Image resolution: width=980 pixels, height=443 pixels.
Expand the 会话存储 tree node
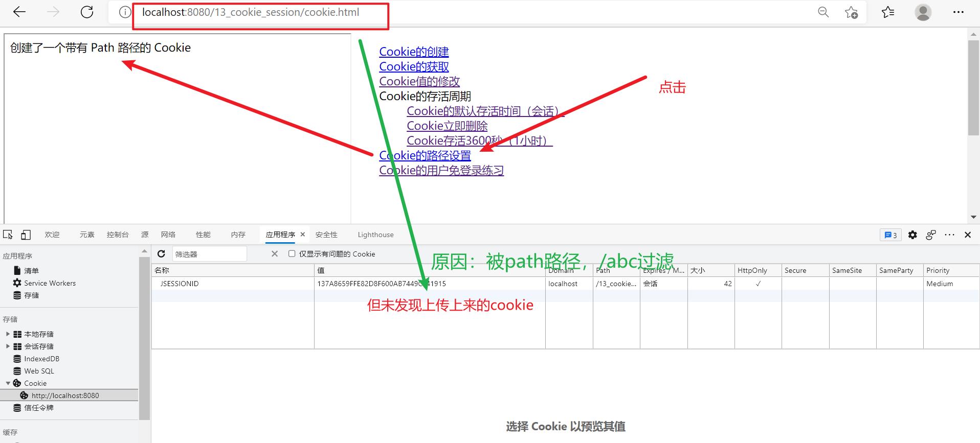tap(8, 346)
